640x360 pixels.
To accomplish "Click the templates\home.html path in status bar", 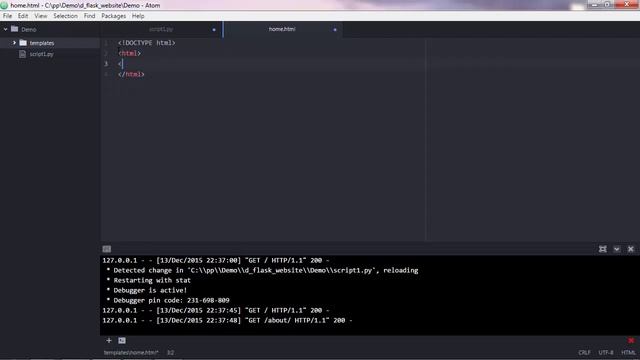I will [x=131, y=353].
